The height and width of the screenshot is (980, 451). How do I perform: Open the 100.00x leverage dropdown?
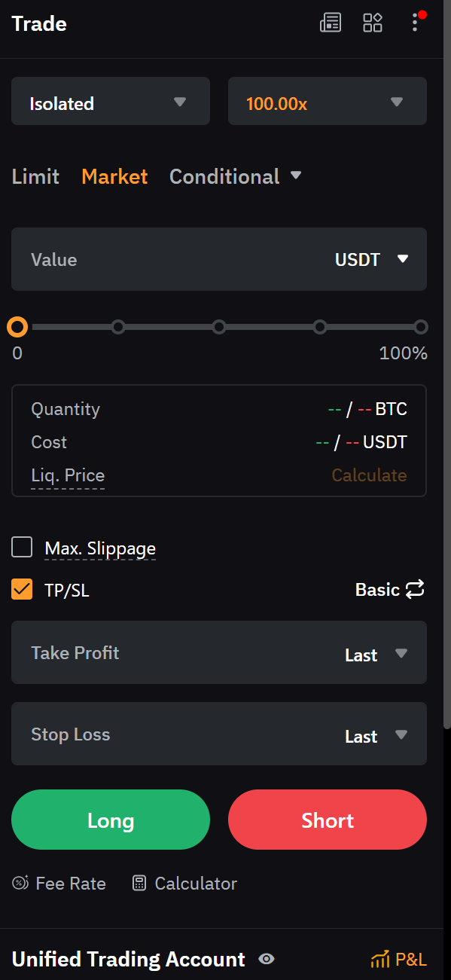coord(327,101)
